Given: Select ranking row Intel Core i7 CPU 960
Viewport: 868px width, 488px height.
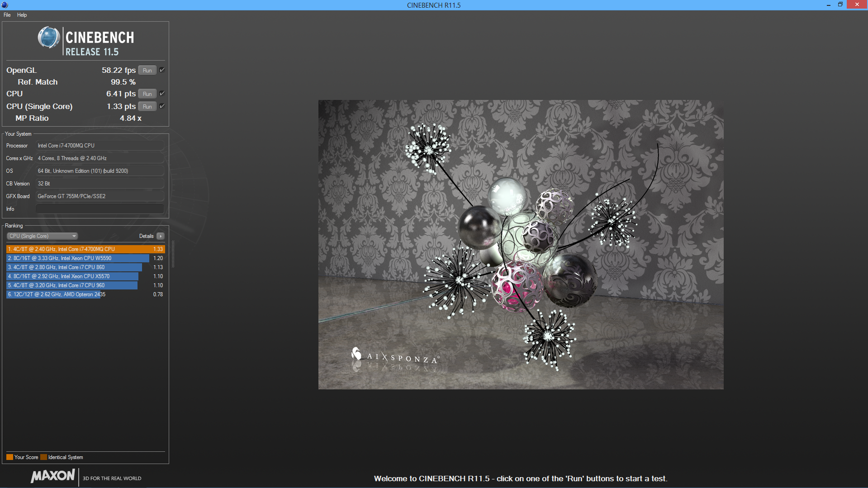Looking at the screenshot, I should pyautogui.click(x=85, y=285).
